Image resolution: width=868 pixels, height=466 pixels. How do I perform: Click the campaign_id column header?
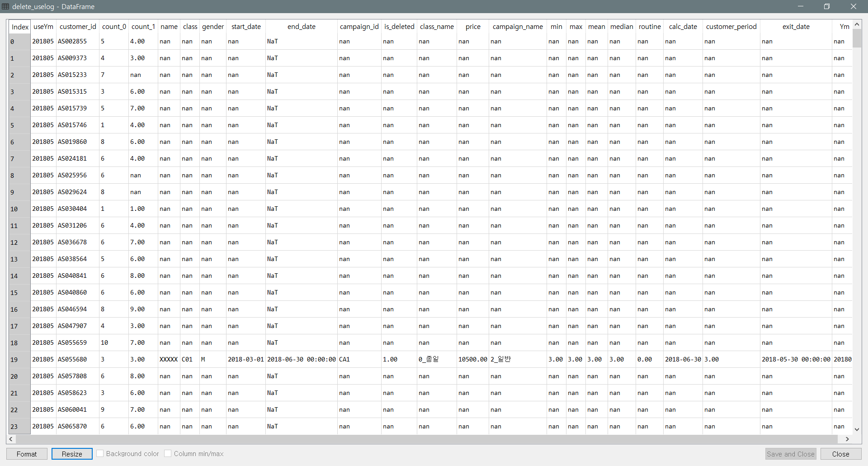pos(359,27)
